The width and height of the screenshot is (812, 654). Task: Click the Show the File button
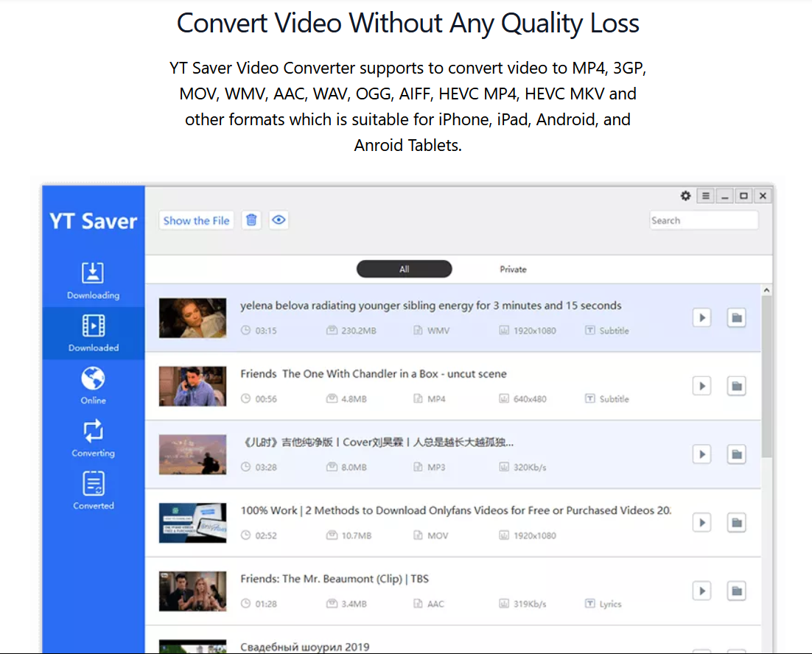[196, 220]
